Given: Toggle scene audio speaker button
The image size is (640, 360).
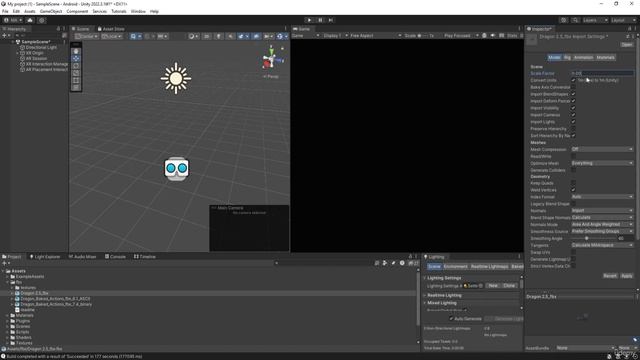Looking at the screenshot, I should [231, 36].
